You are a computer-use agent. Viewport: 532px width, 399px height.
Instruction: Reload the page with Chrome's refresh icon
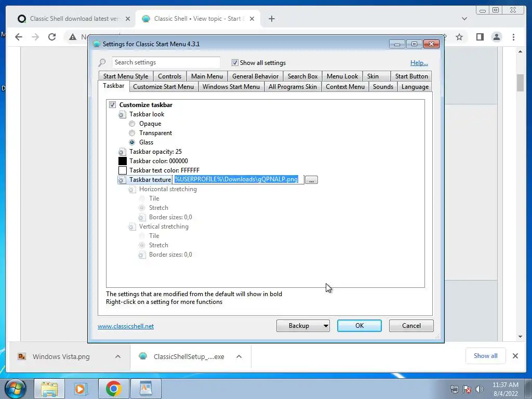(x=51, y=37)
